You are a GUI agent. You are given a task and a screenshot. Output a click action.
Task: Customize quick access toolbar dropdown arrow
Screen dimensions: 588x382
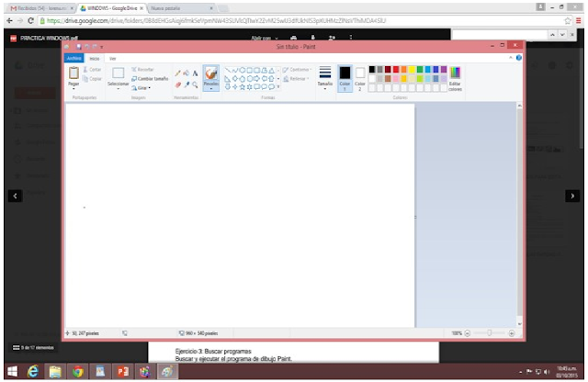[x=102, y=47]
